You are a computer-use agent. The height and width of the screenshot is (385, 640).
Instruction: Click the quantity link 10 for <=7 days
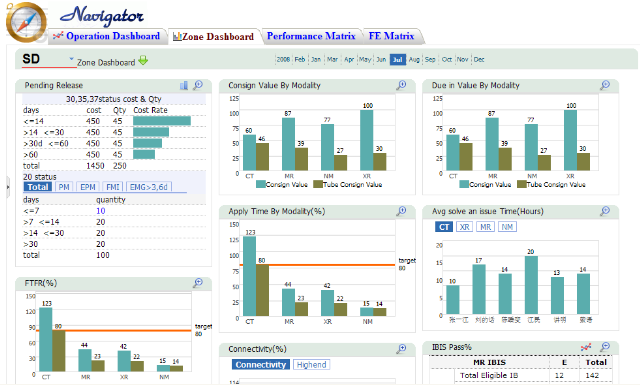click(x=101, y=211)
